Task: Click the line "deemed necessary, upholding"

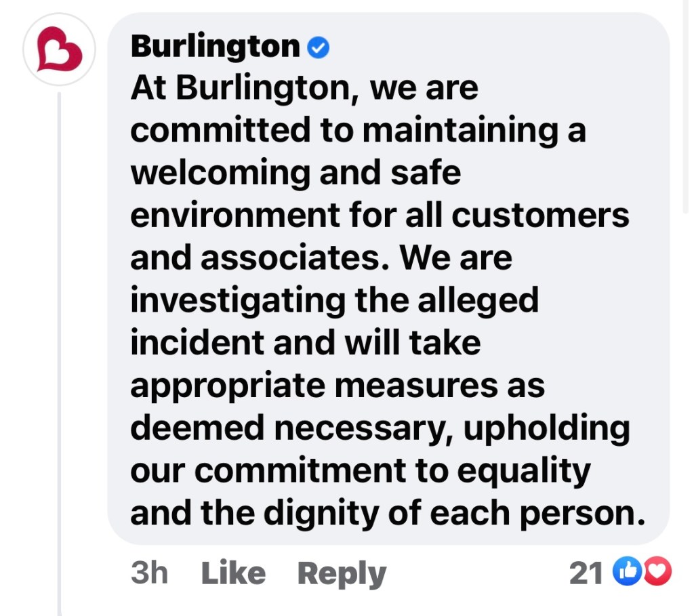Action: (x=380, y=428)
